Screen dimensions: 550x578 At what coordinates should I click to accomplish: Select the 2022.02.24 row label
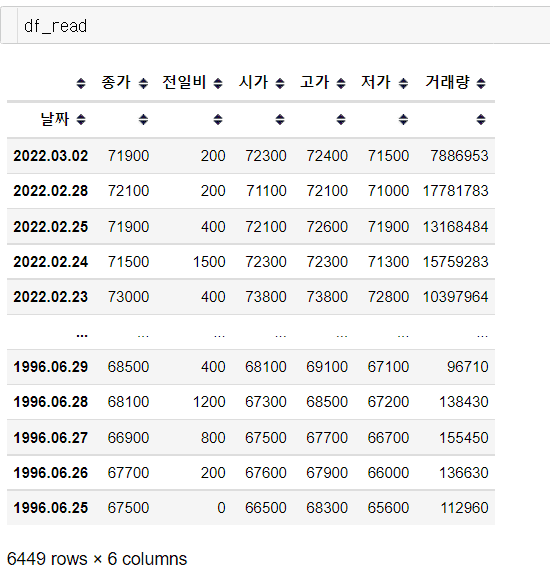pos(51,262)
